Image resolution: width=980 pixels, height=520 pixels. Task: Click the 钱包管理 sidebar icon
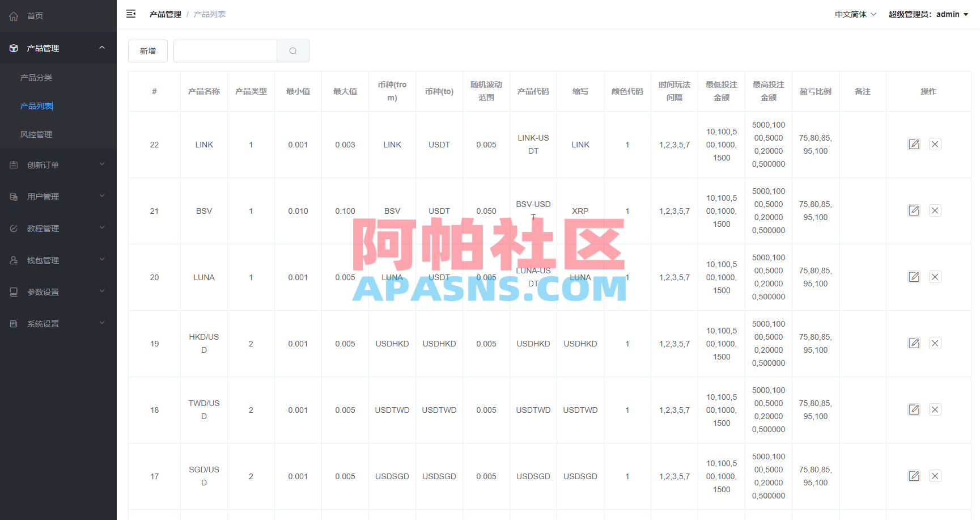(14, 260)
